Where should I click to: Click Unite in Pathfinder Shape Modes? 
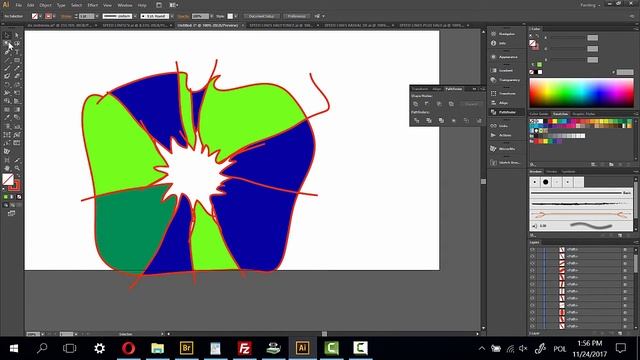point(416,104)
